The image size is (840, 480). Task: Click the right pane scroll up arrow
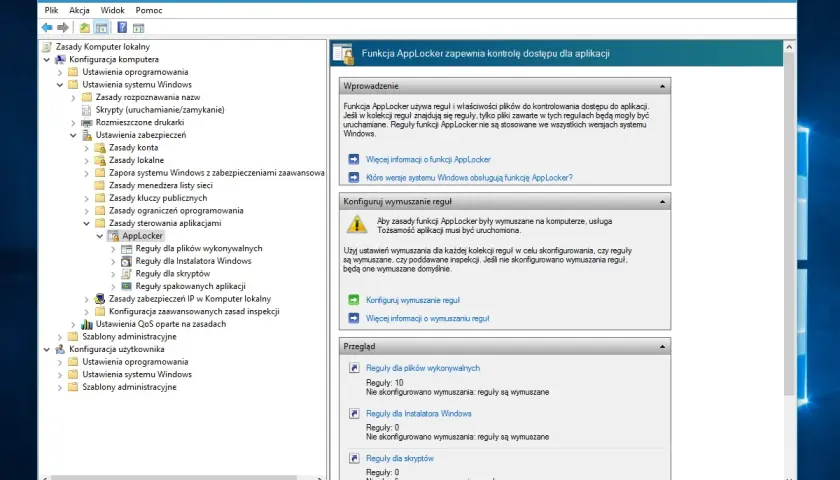[789, 47]
